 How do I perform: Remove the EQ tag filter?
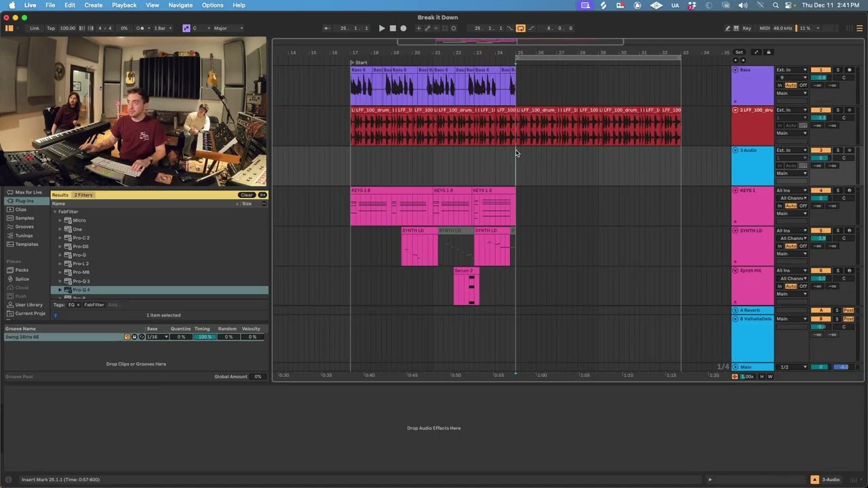tap(78, 305)
